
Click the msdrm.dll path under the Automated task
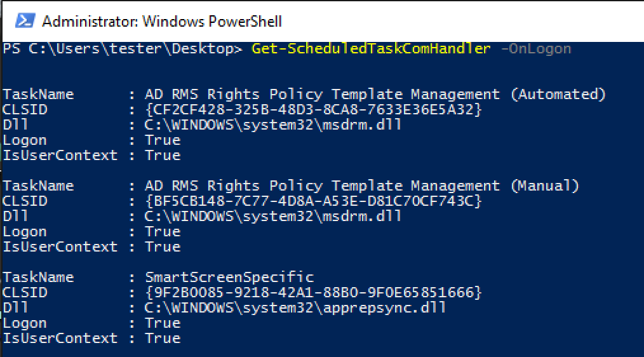click(273, 125)
